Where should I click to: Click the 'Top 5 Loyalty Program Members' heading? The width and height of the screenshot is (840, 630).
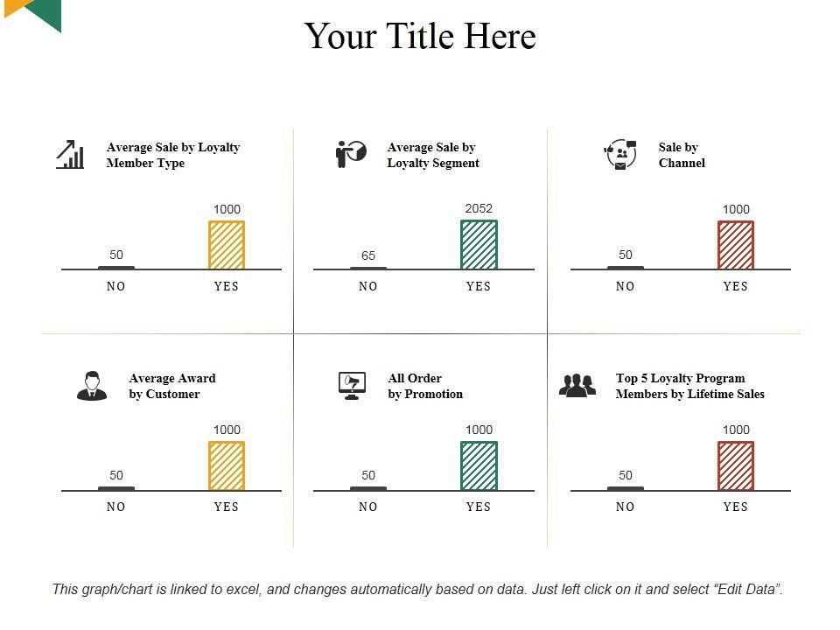[689, 386]
